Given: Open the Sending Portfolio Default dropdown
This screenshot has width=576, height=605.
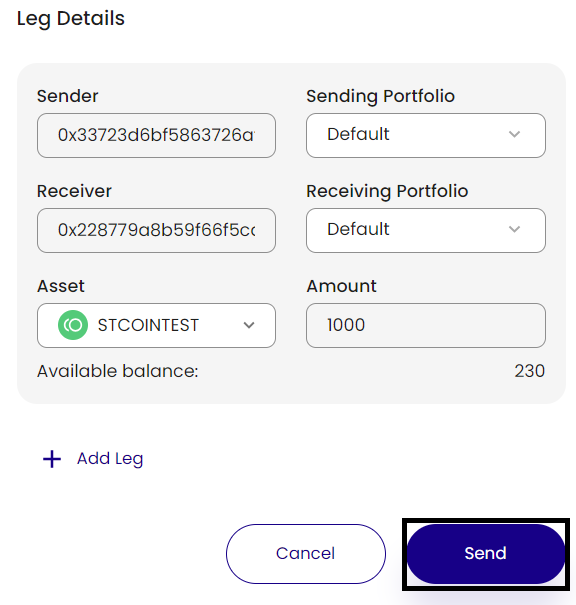Looking at the screenshot, I should coord(426,135).
